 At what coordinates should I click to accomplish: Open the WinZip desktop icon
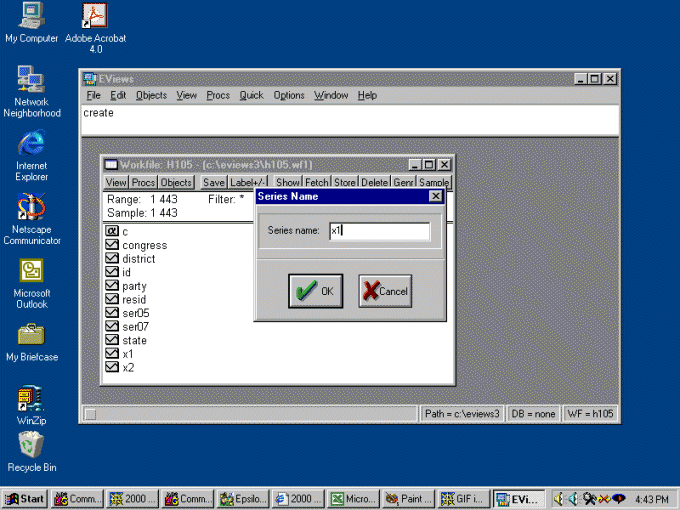click(x=31, y=401)
